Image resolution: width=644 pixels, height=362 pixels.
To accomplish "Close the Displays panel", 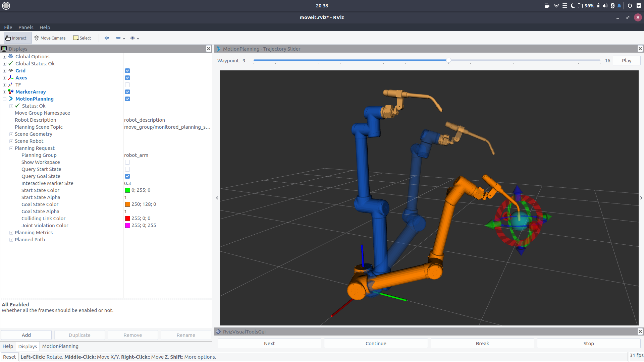I will [x=209, y=49].
